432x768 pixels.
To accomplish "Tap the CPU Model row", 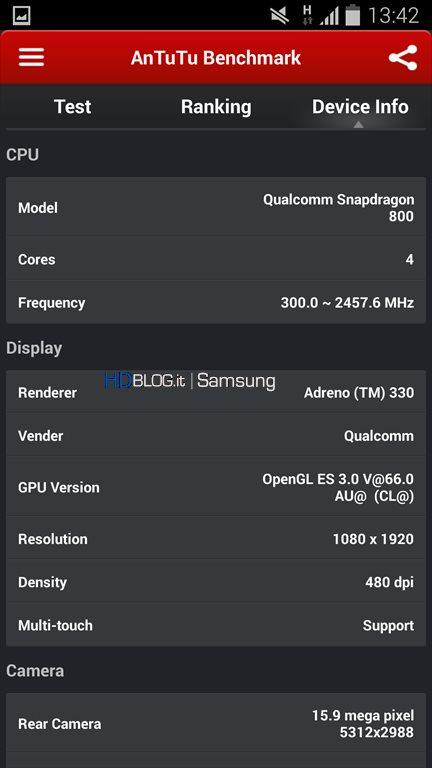I will (x=216, y=207).
